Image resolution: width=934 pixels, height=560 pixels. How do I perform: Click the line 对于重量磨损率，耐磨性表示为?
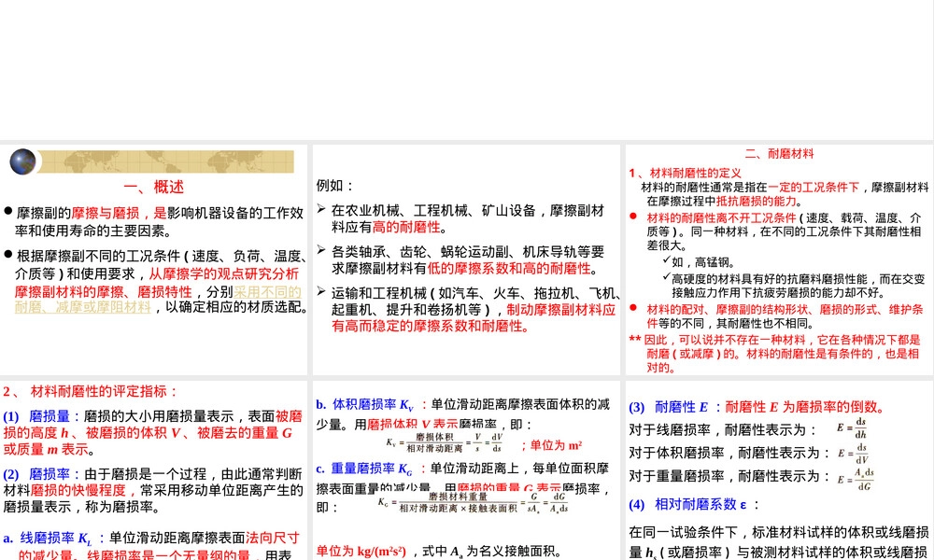coord(729,477)
